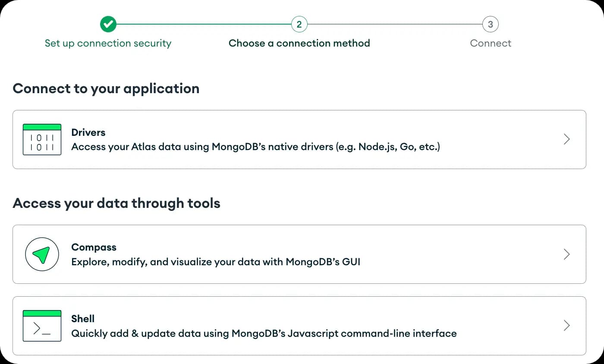Click the Compass navigation arrow icon
The image size is (604, 364).
(42, 254)
